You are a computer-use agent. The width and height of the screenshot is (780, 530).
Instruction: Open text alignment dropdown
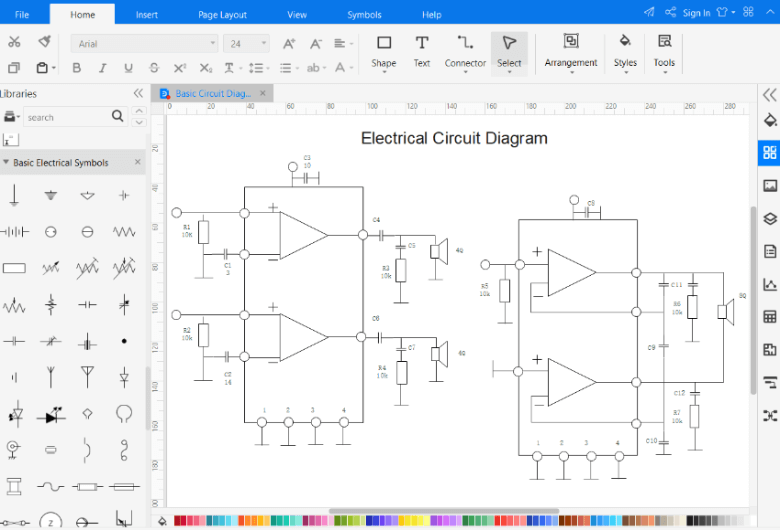(x=343, y=44)
